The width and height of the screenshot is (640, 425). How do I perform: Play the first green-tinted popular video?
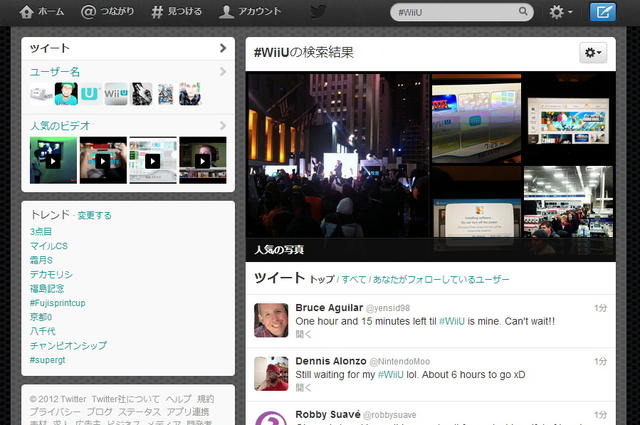(x=53, y=160)
